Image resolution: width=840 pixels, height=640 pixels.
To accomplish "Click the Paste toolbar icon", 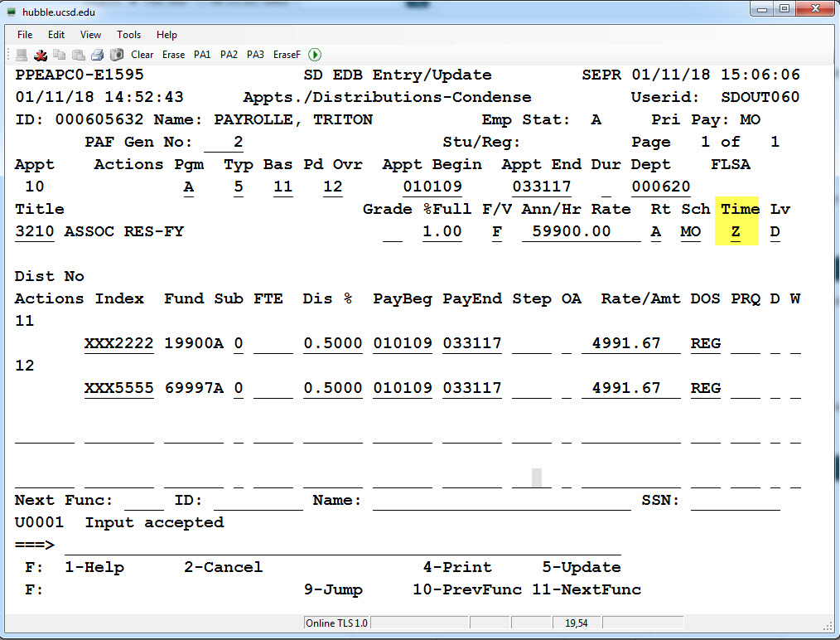I will coord(78,55).
